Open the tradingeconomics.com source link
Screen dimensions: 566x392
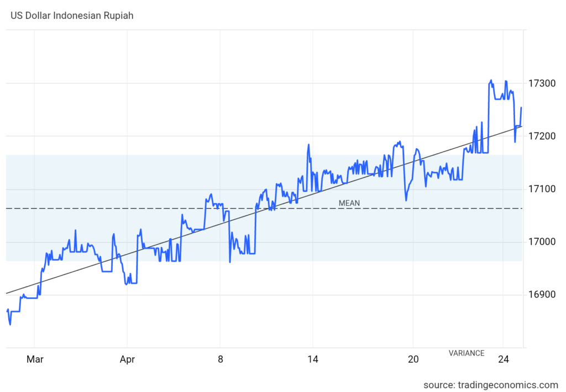491,384
